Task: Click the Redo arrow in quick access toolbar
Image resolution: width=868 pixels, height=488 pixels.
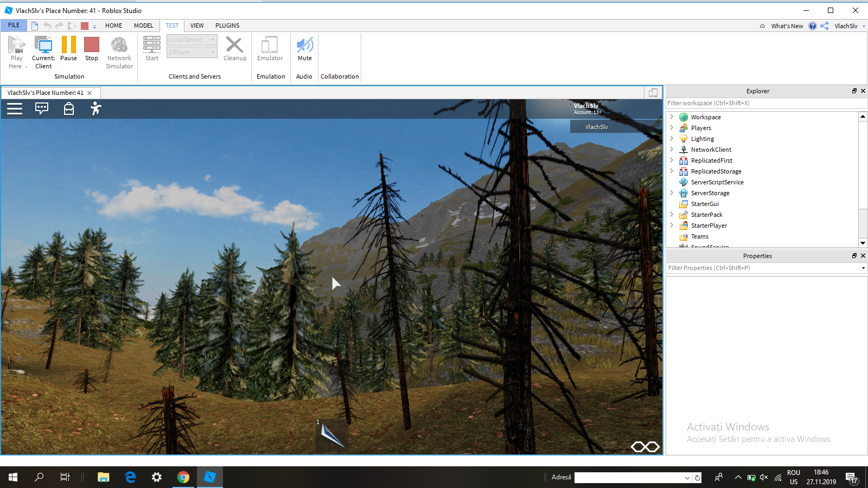Action: click(59, 25)
